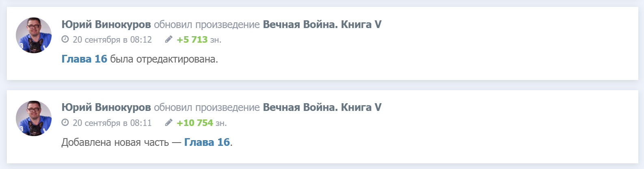Click the 'была отредактирована' text
644x169 pixels.
click(164, 59)
